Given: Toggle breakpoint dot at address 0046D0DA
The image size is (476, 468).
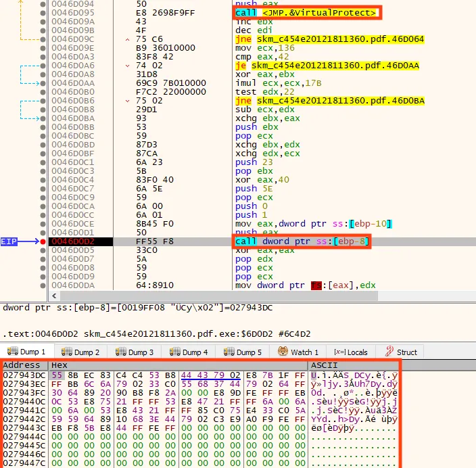Looking at the screenshot, I should click(43, 286).
